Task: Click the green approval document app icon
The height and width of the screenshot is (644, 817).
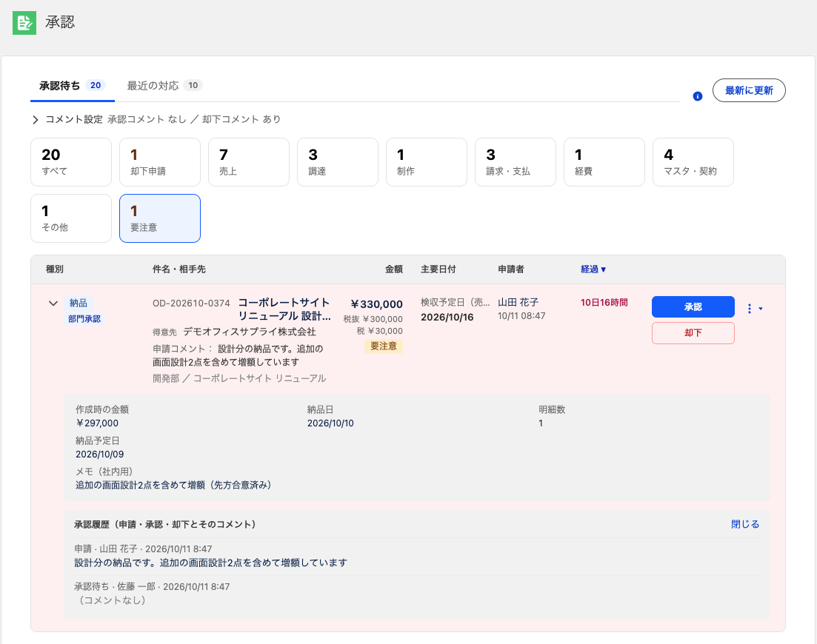Action: coord(24,22)
